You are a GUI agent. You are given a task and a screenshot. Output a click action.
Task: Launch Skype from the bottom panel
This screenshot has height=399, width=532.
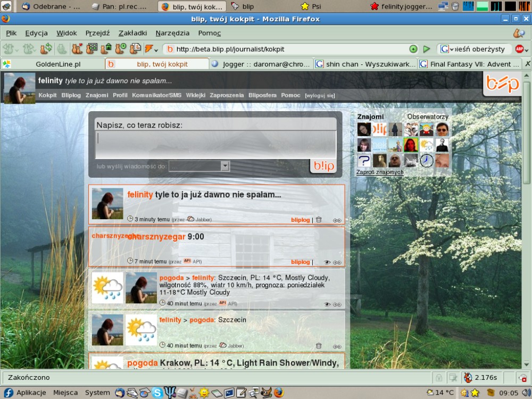click(157, 393)
